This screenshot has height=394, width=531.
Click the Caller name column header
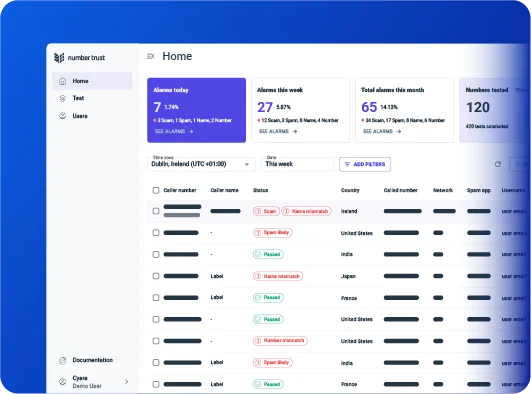[x=224, y=190]
